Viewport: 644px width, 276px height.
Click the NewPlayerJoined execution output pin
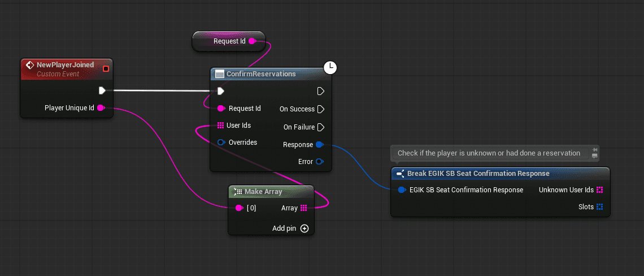tap(102, 90)
